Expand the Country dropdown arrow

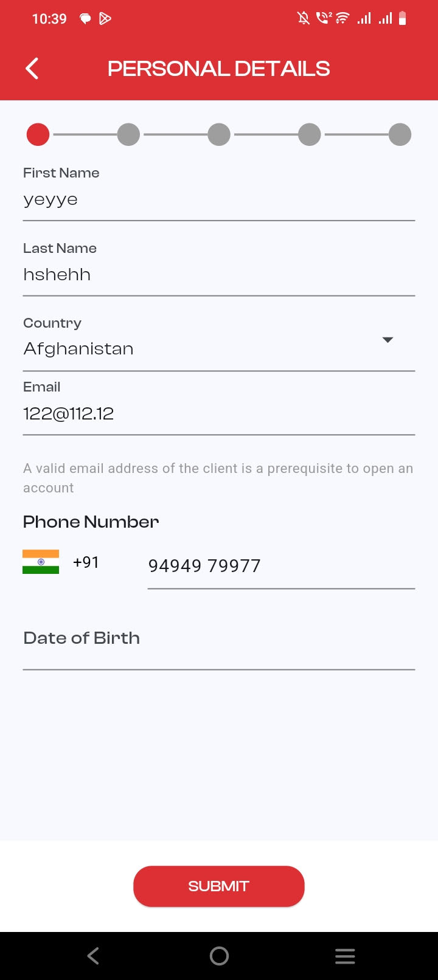click(388, 340)
